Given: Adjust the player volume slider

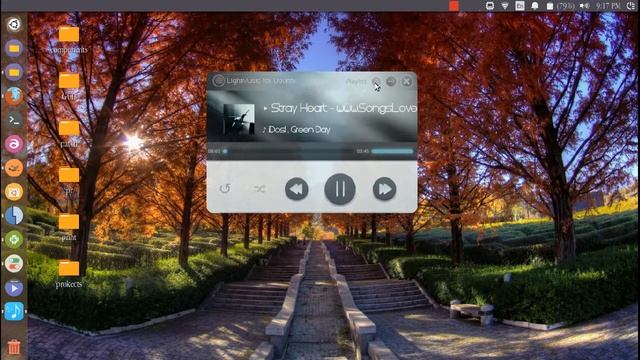Looking at the screenshot, I should pyautogui.click(x=392, y=151).
